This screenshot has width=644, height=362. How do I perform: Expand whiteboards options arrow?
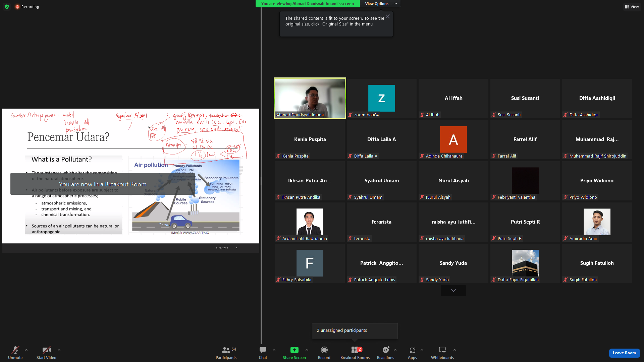(455, 350)
